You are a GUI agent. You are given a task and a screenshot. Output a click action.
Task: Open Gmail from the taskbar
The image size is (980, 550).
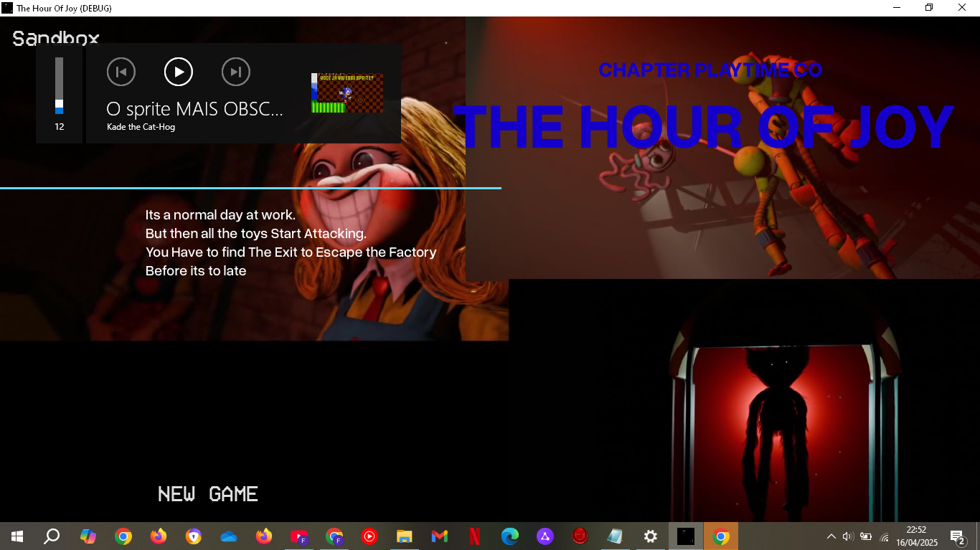pyautogui.click(x=440, y=536)
